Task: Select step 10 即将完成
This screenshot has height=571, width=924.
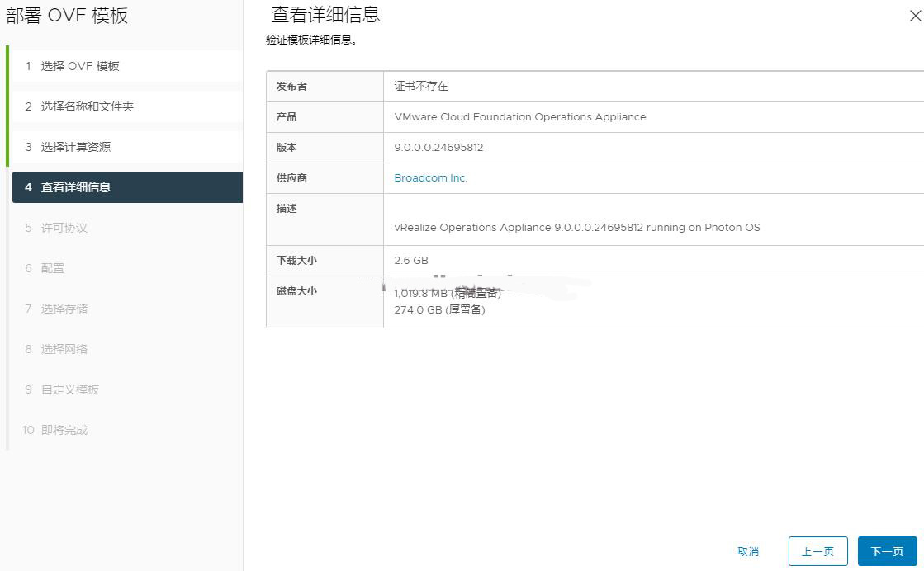Action: coord(64,430)
